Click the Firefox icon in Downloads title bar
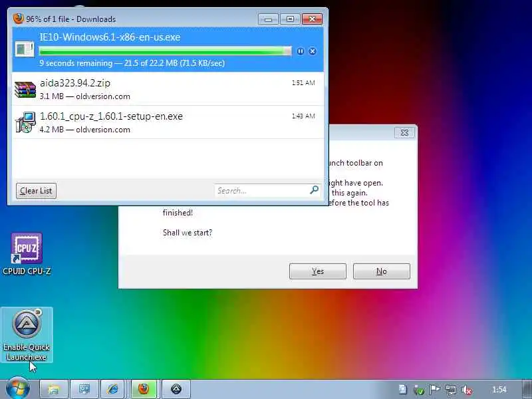This screenshot has width=532, height=399. (19, 19)
